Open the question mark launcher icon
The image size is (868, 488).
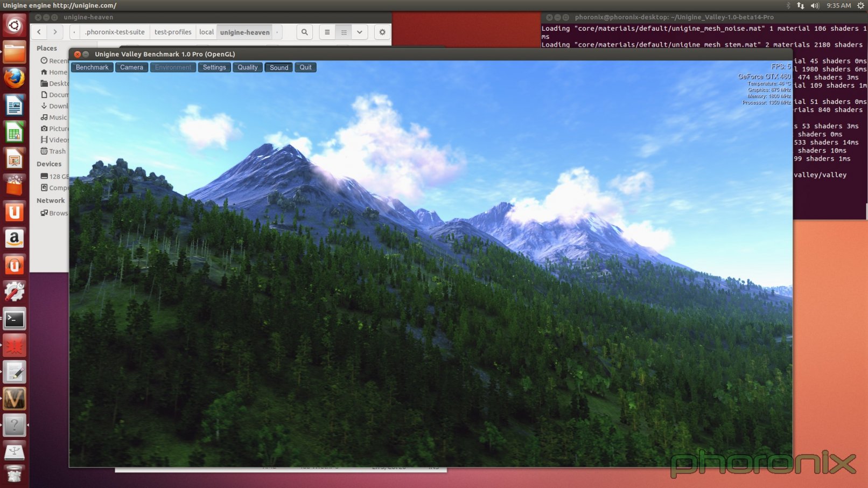tap(15, 426)
